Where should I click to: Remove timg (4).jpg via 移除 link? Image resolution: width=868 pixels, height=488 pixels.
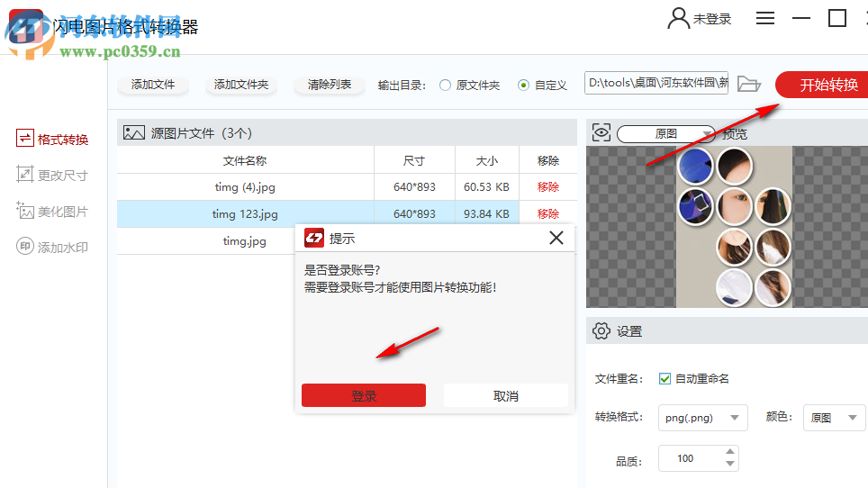point(548,187)
